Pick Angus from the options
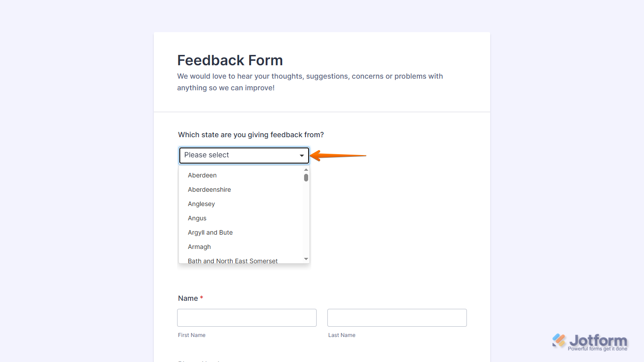 pyautogui.click(x=197, y=218)
